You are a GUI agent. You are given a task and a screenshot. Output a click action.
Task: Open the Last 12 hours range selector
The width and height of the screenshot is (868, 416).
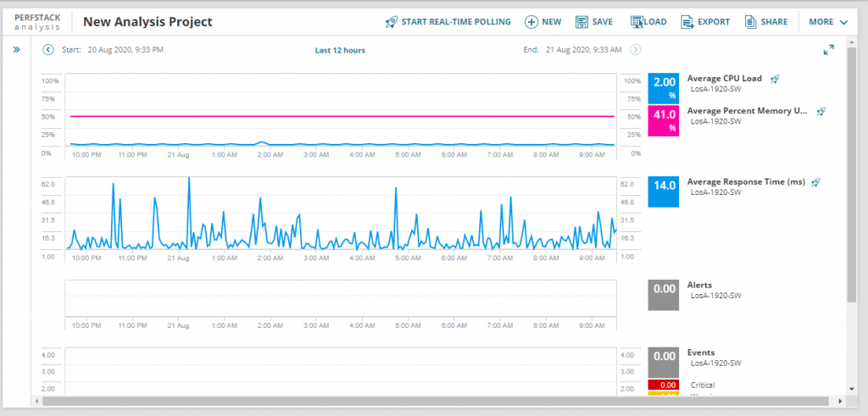pos(340,50)
